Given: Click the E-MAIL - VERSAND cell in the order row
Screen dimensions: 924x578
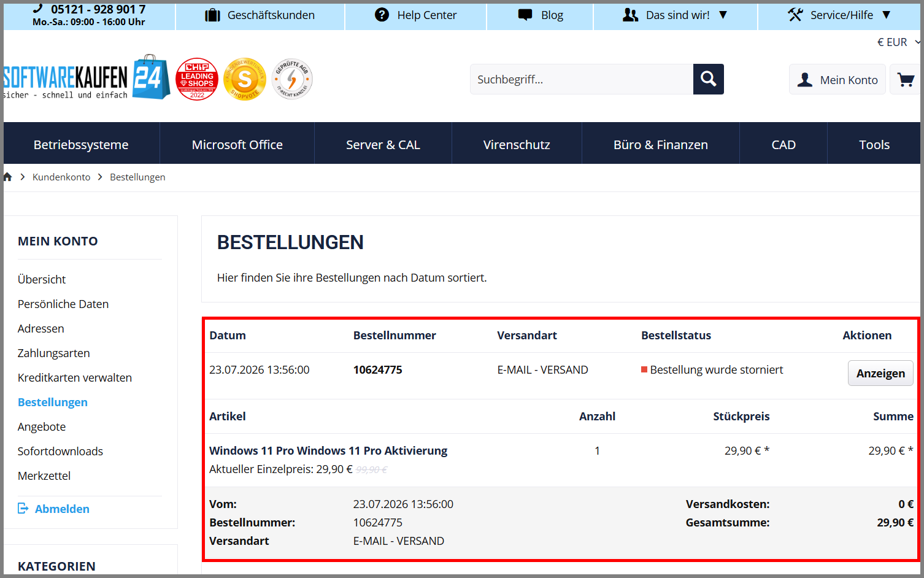Looking at the screenshot, I should [542, 369].
